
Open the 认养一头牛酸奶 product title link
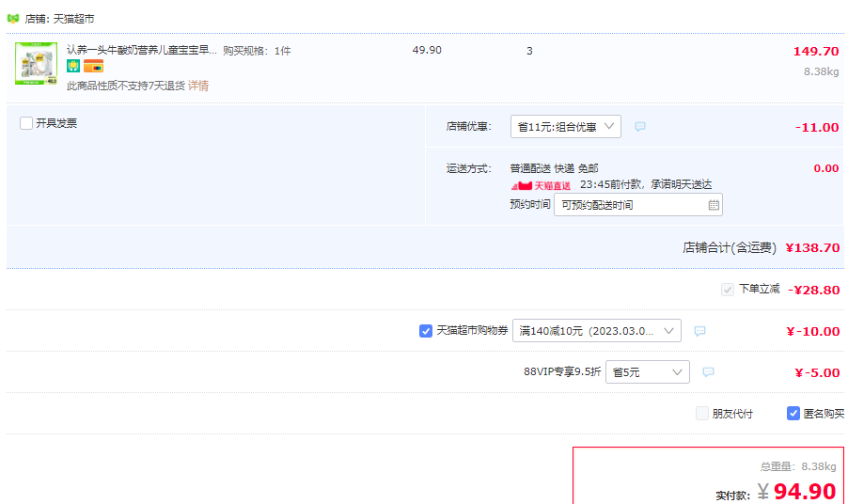142,50
